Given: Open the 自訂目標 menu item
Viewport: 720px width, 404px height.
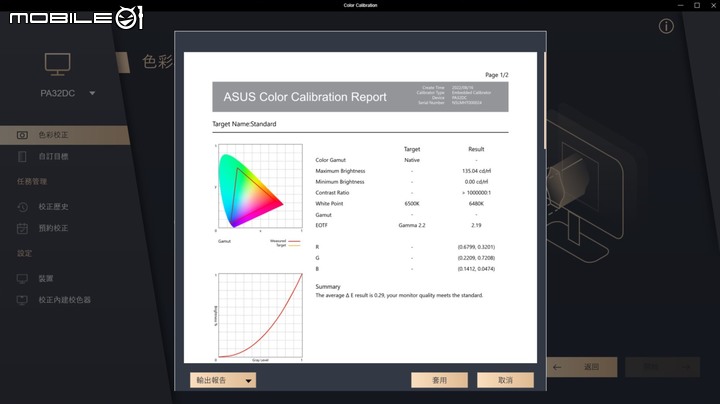Looking at the screenshot, I should 53,157.
